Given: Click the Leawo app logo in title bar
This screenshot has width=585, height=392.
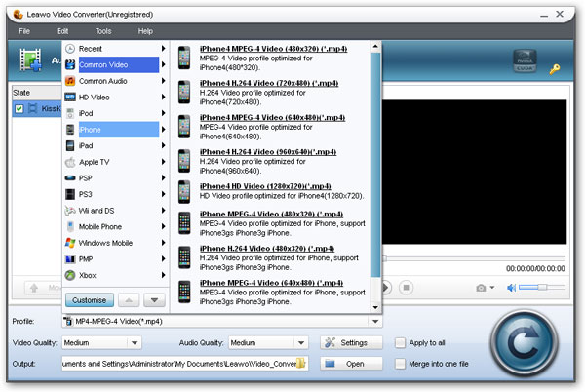Looking at the screenshot, I should tap(18, 15).
